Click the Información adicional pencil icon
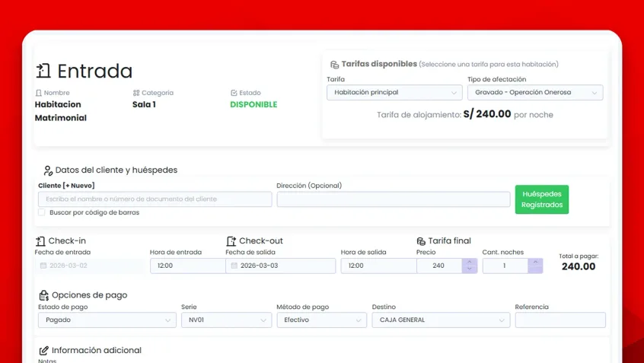This screenshot has height=363, width=644. tap(43, 351)
